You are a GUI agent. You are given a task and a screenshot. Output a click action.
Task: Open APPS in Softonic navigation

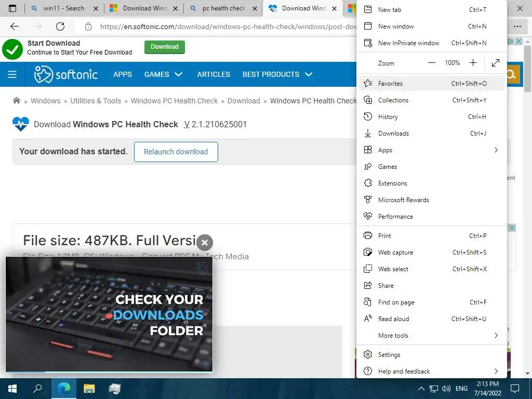pos(123,74)
